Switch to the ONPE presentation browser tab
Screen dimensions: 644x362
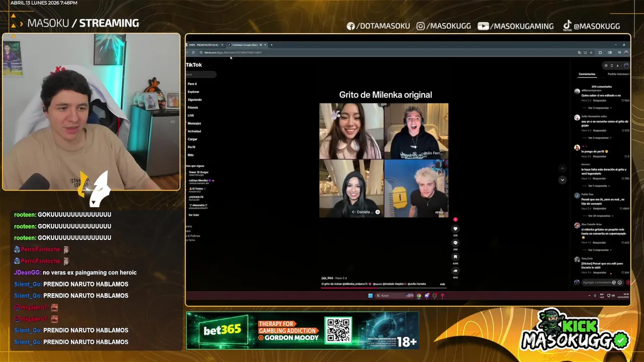(x=205, y=45)
